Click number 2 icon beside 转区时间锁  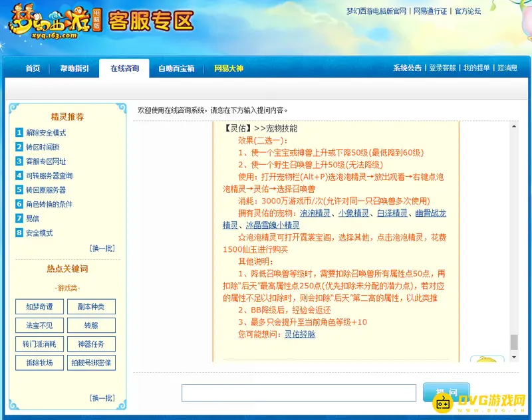(19, 147)
